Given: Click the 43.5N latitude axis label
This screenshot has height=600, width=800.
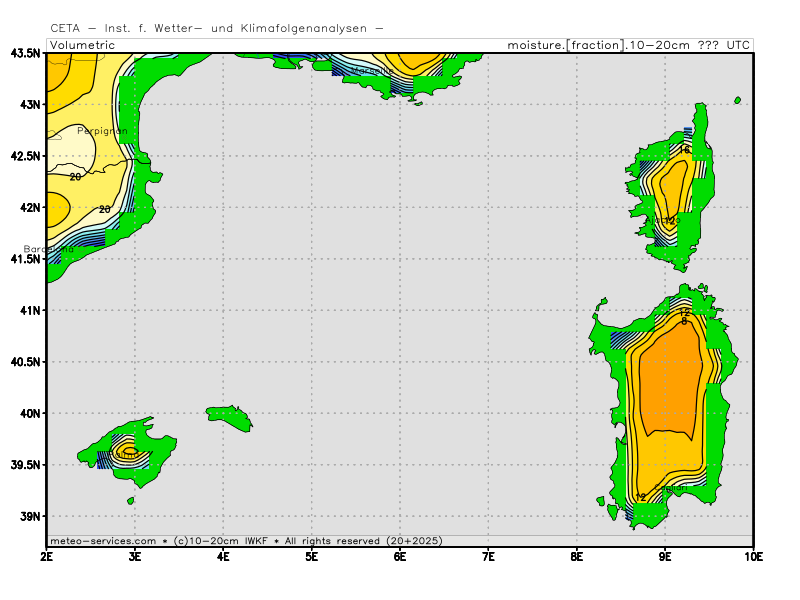Looking at the screenshot, I should click(x=25, y=53).
